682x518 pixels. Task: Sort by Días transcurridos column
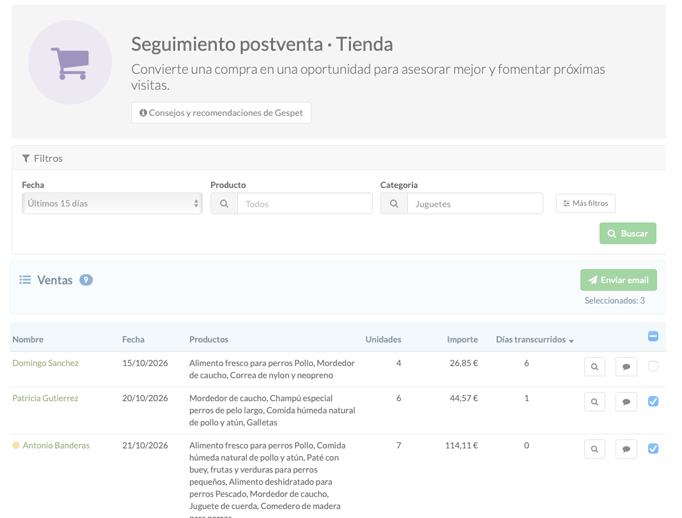[535, 339]
